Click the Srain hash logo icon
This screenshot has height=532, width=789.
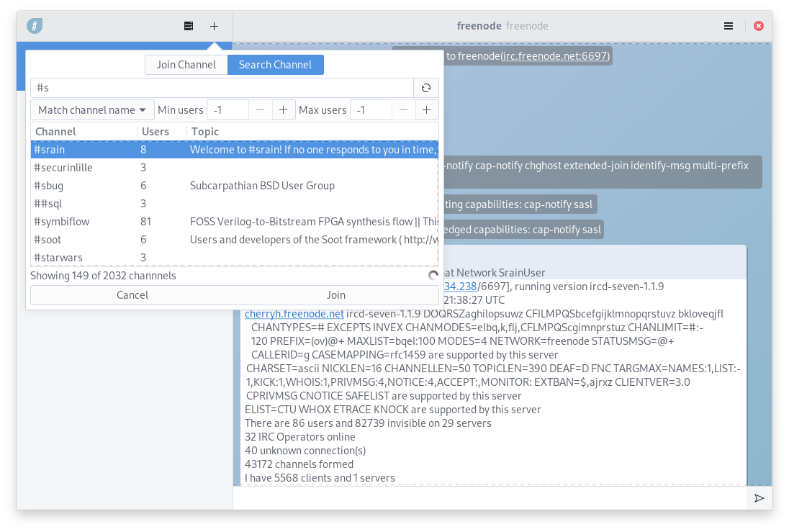click(x=35, y=26)
